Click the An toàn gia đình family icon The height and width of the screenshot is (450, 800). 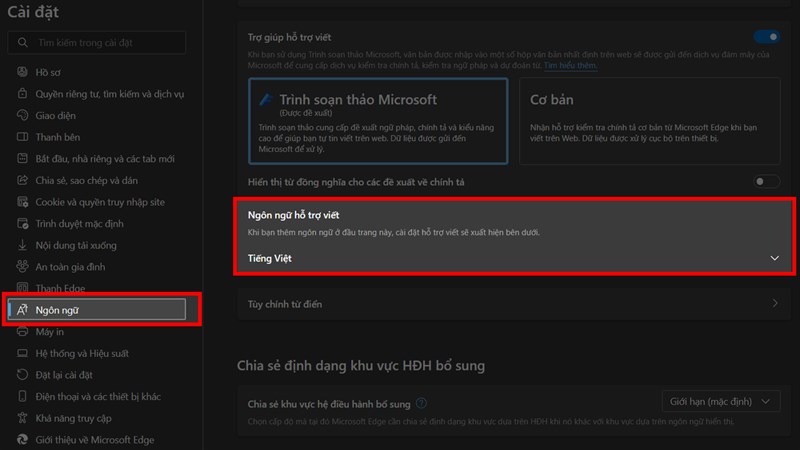click(x=22, y=266)
